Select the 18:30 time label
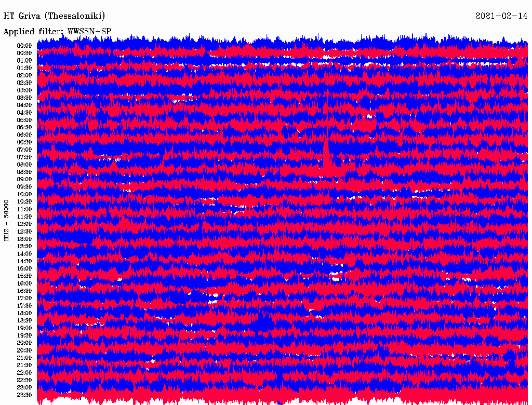The width and height of the screenshot is (532, 405). (24, 320)
